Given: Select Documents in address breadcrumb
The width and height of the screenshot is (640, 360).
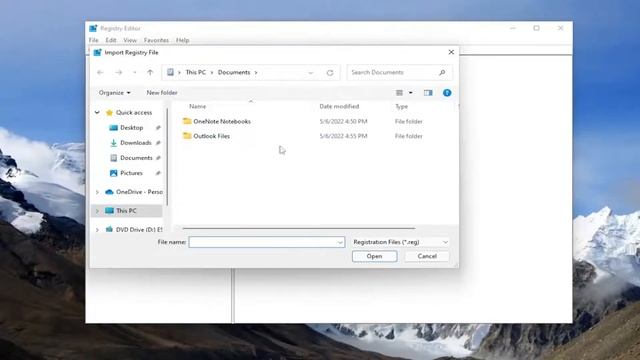Looking at the screenshot, I should [234, 72].
